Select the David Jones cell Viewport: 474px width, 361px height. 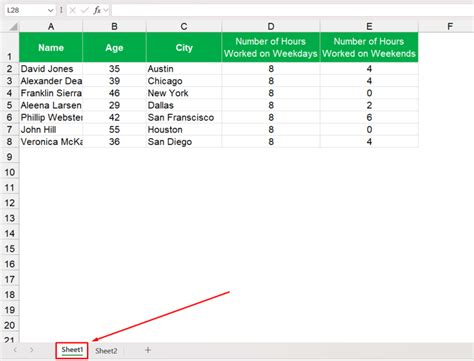tap(51, 69)
